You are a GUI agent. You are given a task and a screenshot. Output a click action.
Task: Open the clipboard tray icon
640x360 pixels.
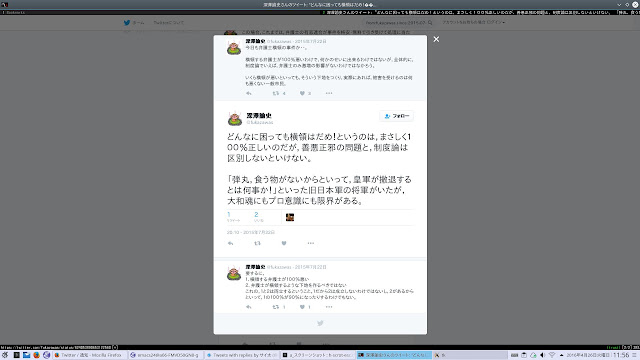pyautogui.click(x=524, y=355)
